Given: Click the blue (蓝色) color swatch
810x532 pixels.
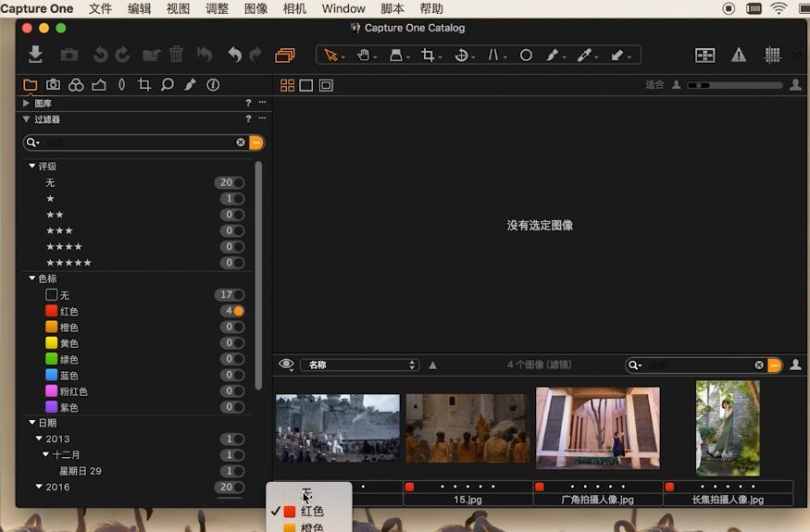Looking at the screenshot, I should point(51,375).
